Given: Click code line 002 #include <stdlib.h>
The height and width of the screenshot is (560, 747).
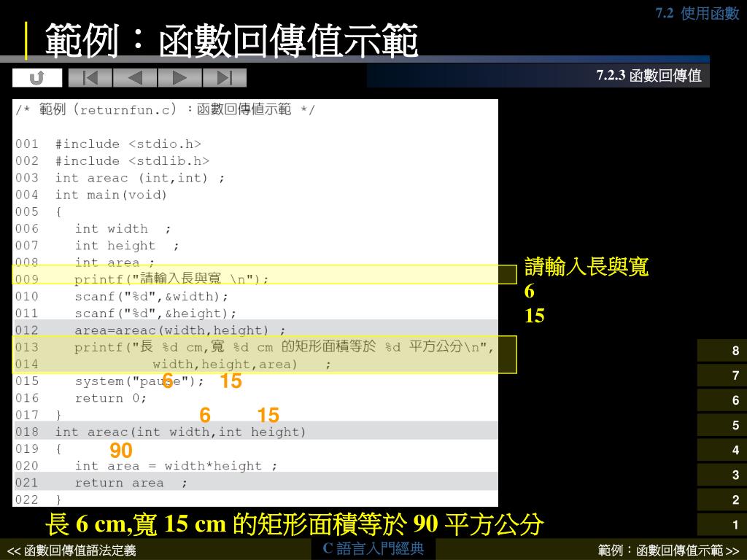Looking at the screenshot, I should click(x=112, y=161).
